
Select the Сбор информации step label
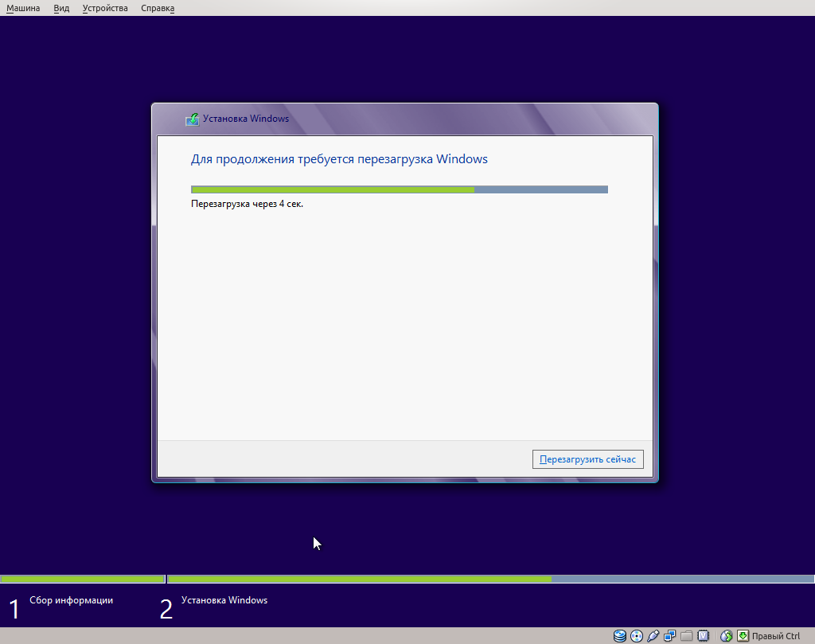click(70, 600)
